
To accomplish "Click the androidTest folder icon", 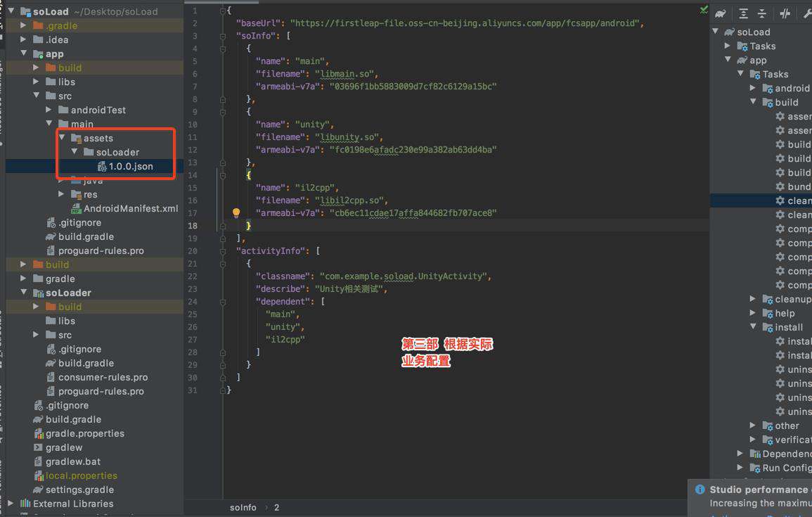I will [63, 110].
